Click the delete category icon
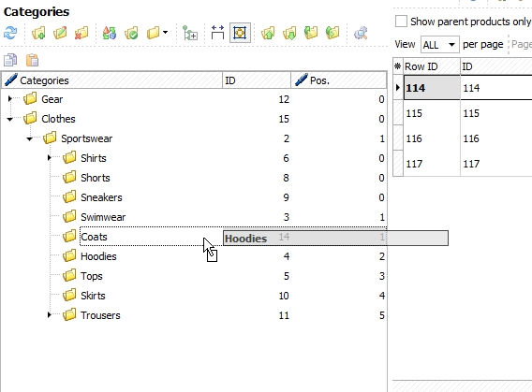 [81, 33]
